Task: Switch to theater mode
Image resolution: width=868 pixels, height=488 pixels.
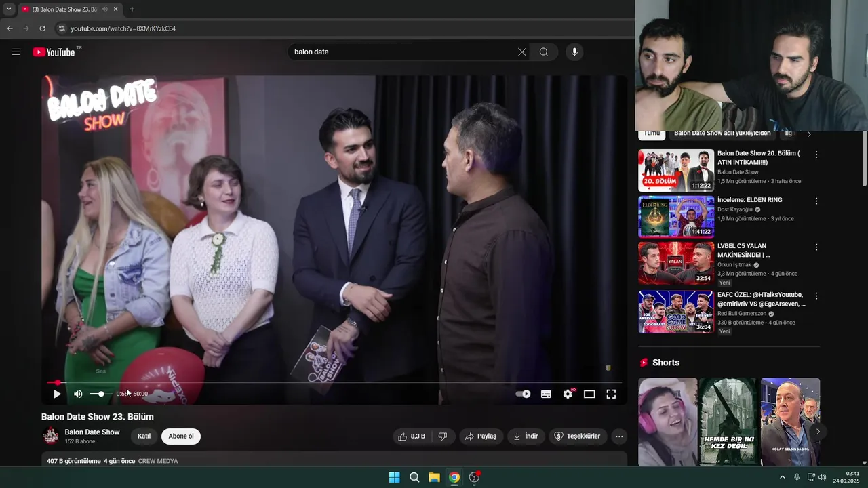Action: pyautogui.click(x=589, y=394)
